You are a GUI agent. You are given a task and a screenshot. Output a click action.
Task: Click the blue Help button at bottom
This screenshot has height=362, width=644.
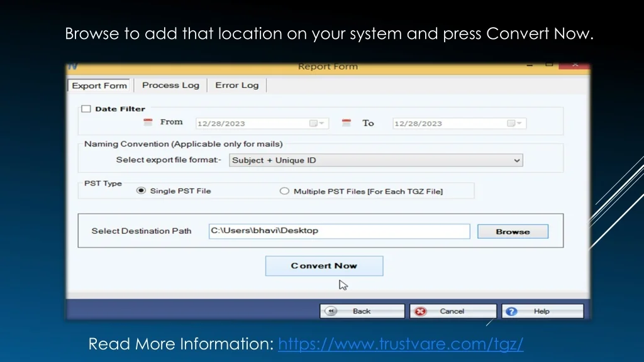tap(541, 311)
